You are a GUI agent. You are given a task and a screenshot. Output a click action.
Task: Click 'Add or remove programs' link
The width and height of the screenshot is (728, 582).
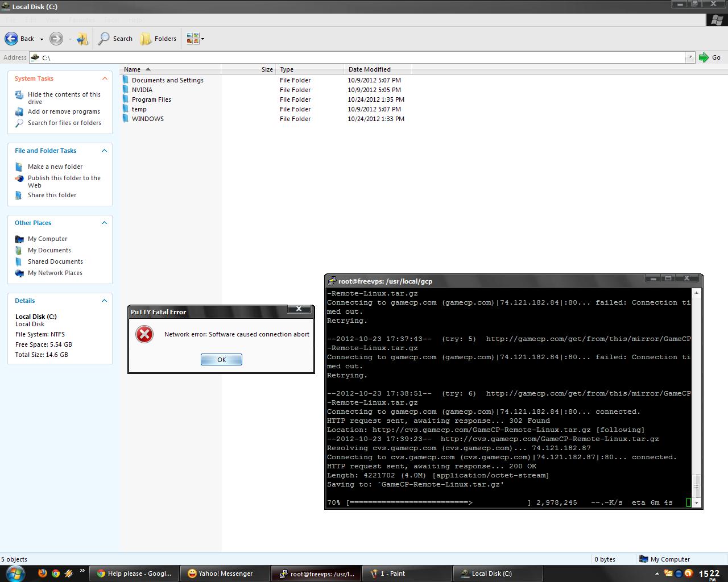click(x=64, y=111)
